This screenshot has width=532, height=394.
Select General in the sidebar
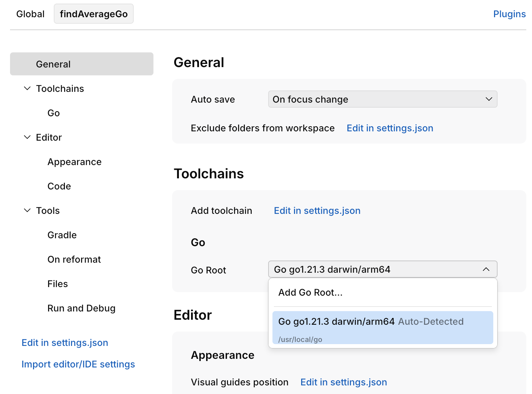click(53, 64)
